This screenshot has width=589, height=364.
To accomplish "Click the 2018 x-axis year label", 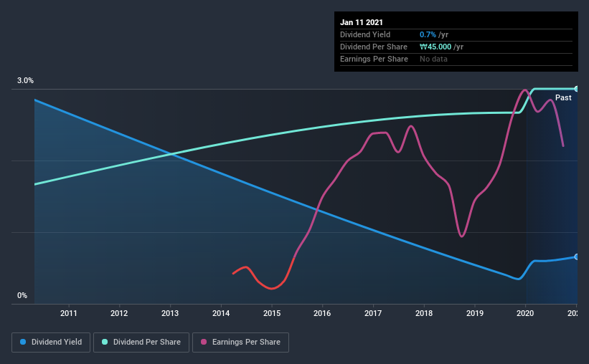I will coord(424,313).
